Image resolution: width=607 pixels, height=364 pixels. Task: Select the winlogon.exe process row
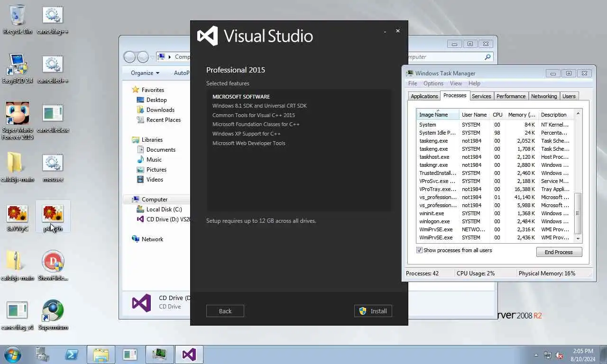pyautogui.click(x=495, y=221)
